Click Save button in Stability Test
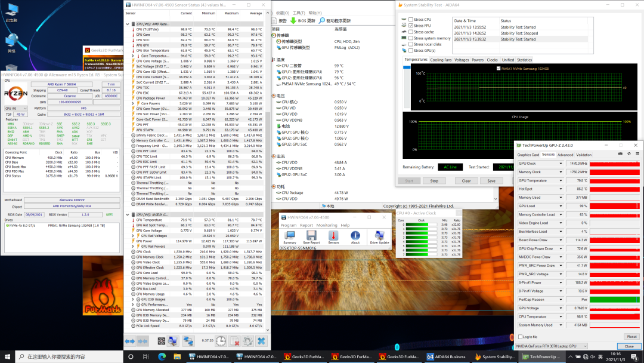This screenshot has width=644, height=363. (491, 181)
